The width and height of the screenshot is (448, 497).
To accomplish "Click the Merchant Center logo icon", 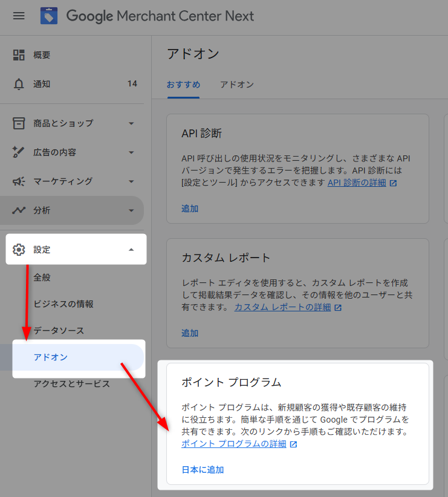I will [49, 16].
